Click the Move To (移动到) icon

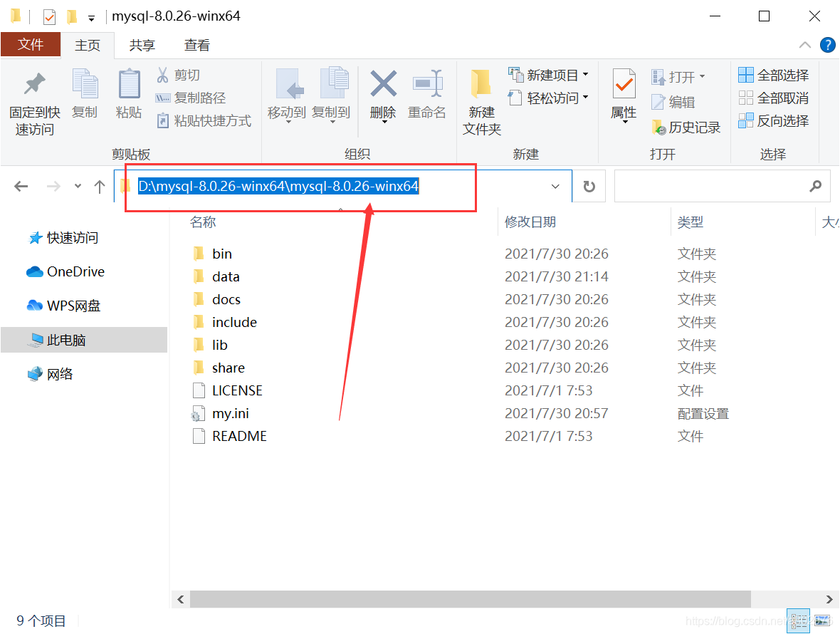(288, 84)
